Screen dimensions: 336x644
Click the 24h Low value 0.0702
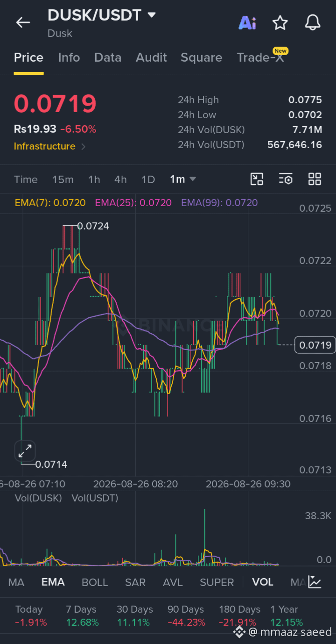pyautogui.click(x=305, y=115)
